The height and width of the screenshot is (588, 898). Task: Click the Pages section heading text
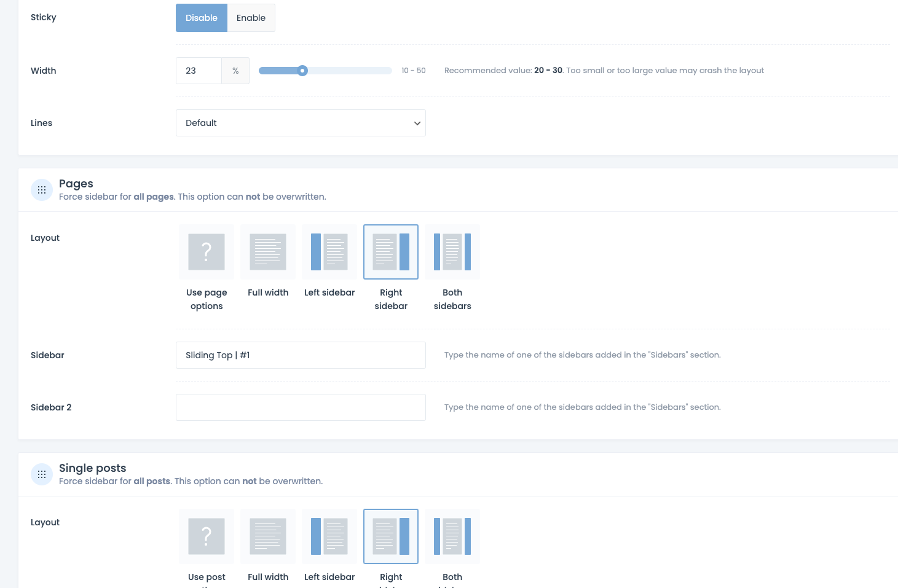point(76,184)
